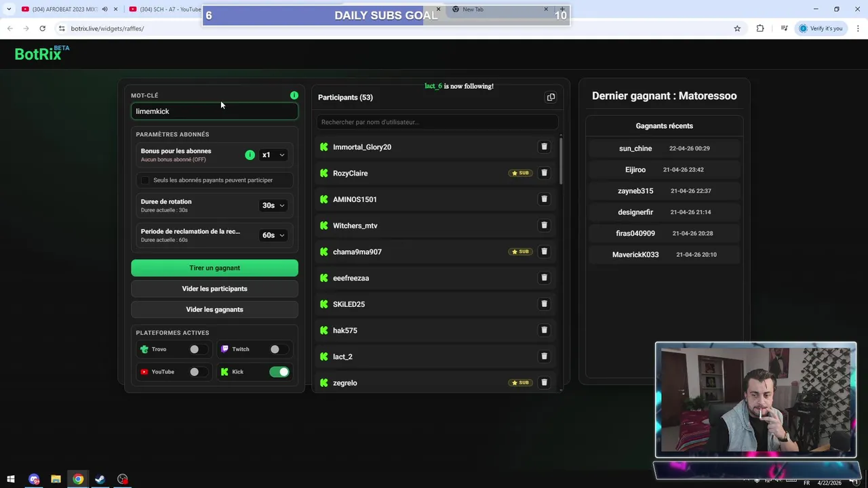
Task: Remove eeefreezaa with trash icon
Action: coord(544,277)
